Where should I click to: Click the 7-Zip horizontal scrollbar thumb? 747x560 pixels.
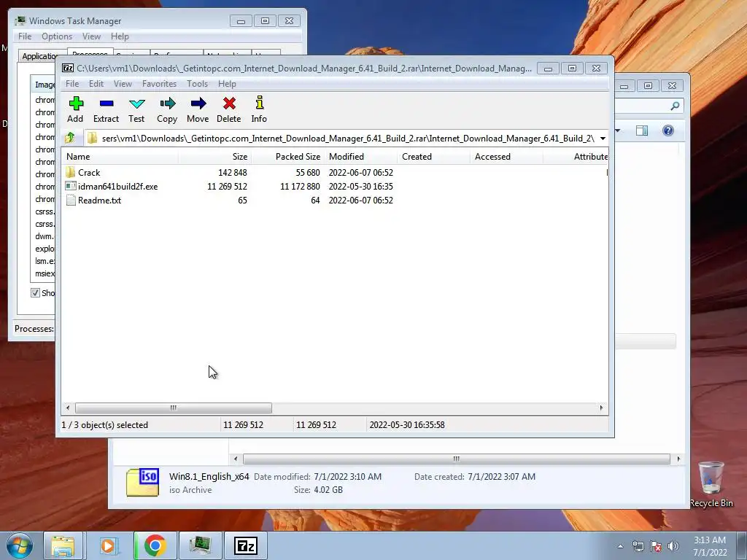point(174,408)
